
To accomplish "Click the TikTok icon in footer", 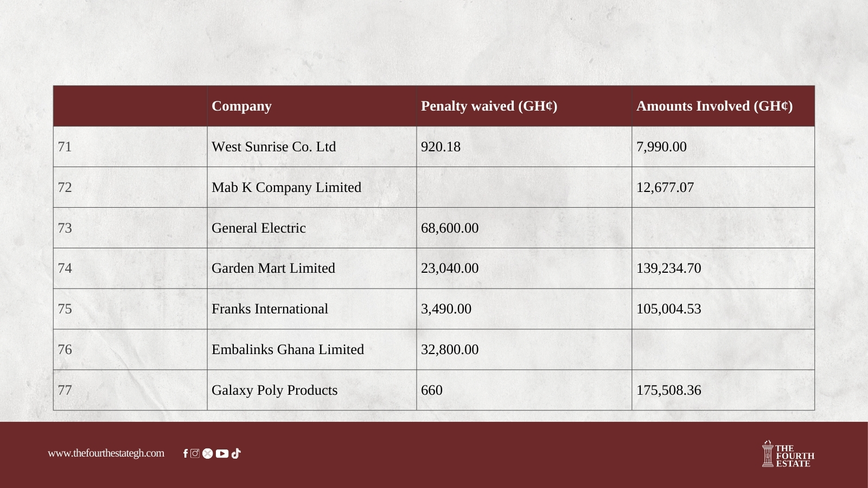I will (235, 454).
